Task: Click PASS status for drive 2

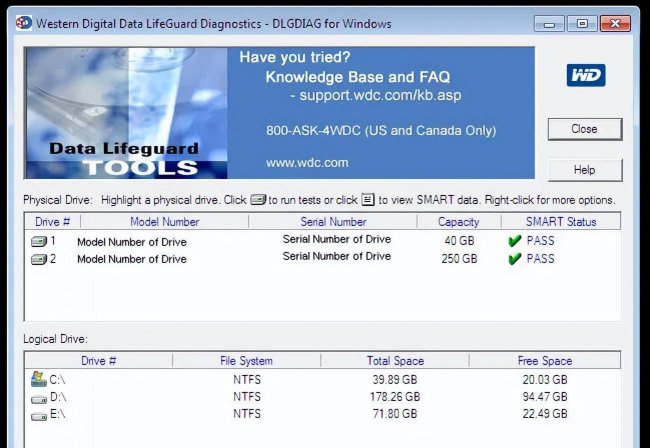Action: [540, 259]
